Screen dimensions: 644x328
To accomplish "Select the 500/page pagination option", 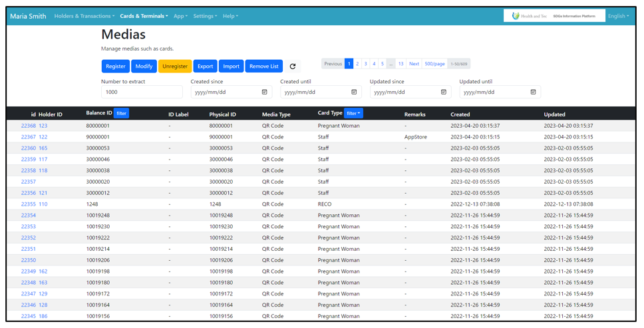I will (434, 64).
